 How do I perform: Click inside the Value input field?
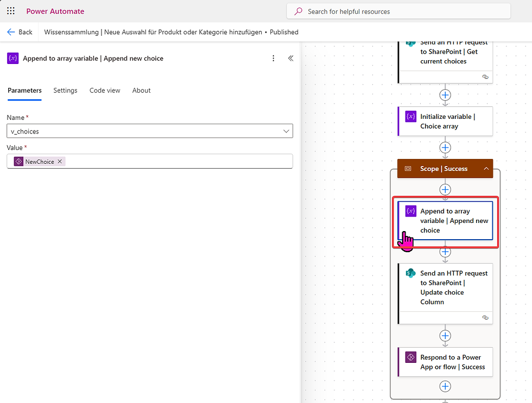coord(150,161)
